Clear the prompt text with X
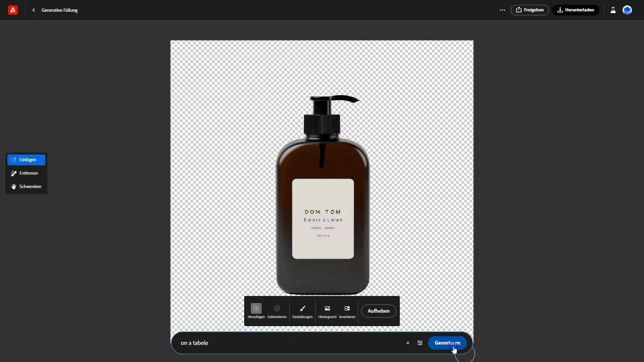Image resolution: width=644 pixels, height=362 pixels. [408, 343]
